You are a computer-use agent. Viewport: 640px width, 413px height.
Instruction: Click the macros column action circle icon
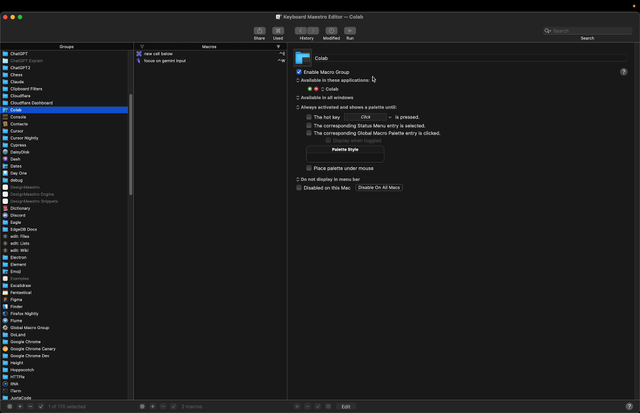point(142,406)
